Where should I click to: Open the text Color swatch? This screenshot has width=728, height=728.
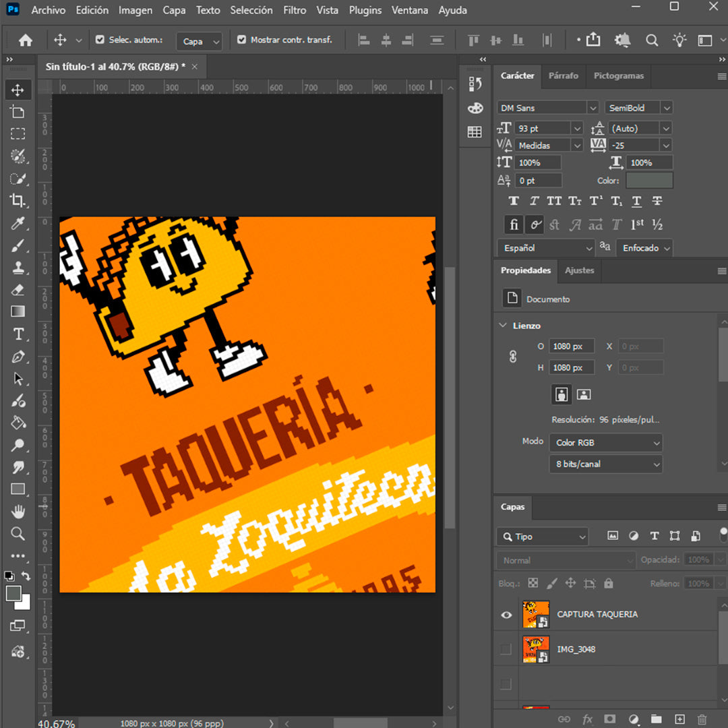[x=649, y=181]
